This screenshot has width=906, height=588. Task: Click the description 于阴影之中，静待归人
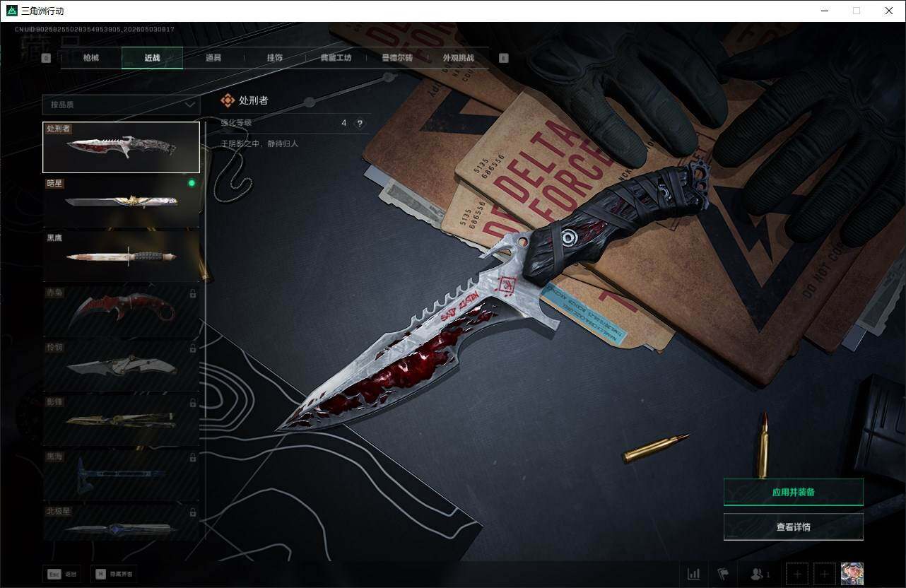[259, 143]
